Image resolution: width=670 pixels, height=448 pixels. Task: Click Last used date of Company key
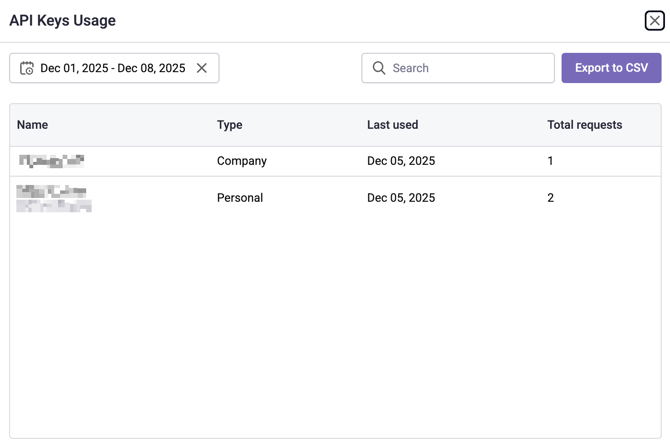click(401, 161)
